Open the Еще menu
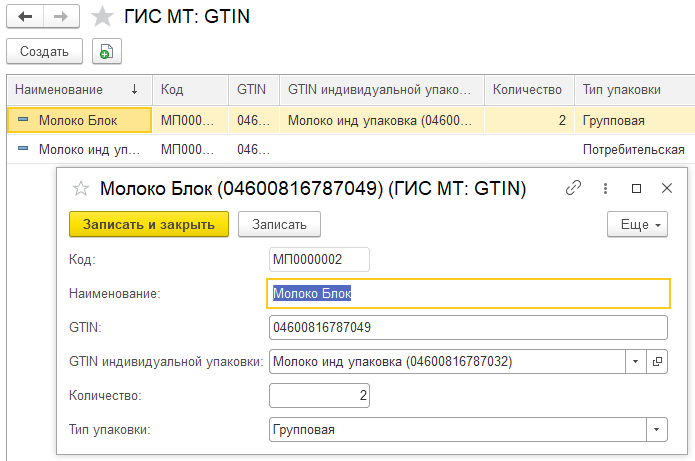Viewport: 695px width, 461px height. 637,224
